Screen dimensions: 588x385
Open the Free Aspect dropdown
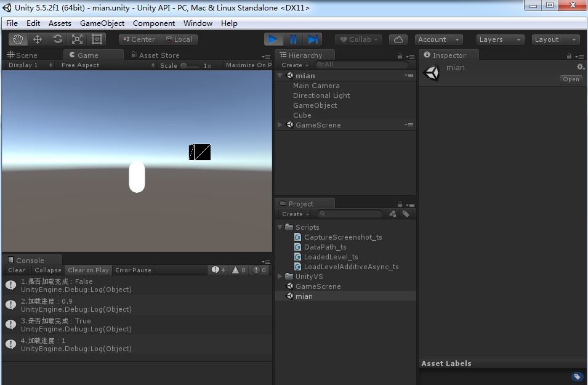coord(108,65)
